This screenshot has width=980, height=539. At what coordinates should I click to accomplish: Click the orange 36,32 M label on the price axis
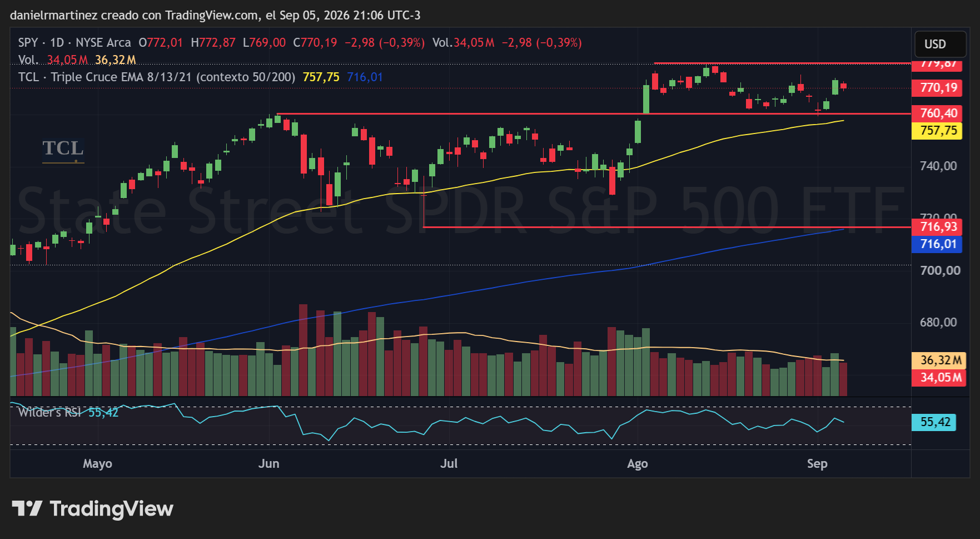click(x=939, y=360)
